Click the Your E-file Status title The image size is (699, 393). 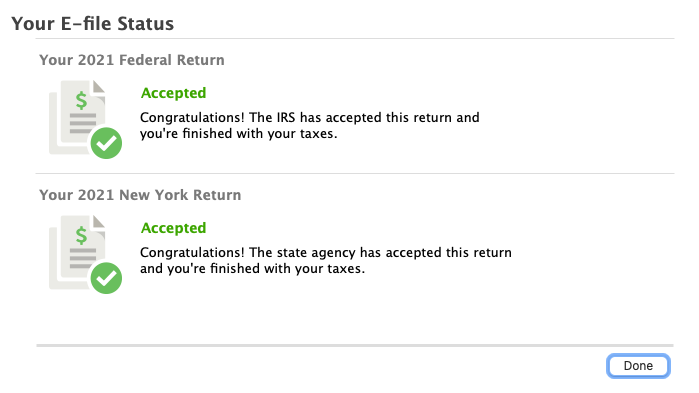(x=93, y=24)
